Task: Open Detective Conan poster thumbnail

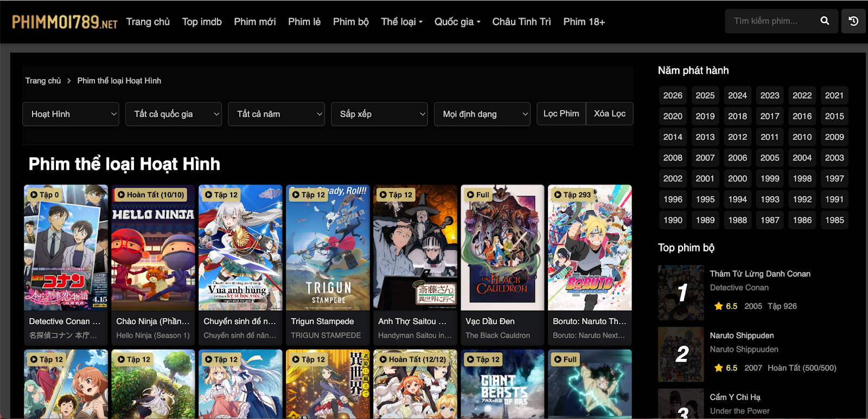Action: click(x=66, y=248)
